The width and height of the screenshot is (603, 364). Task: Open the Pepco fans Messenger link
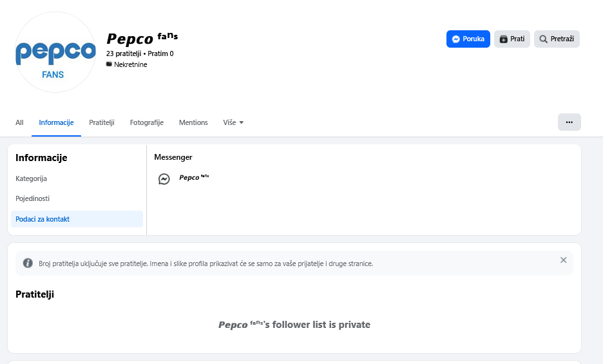194,177
